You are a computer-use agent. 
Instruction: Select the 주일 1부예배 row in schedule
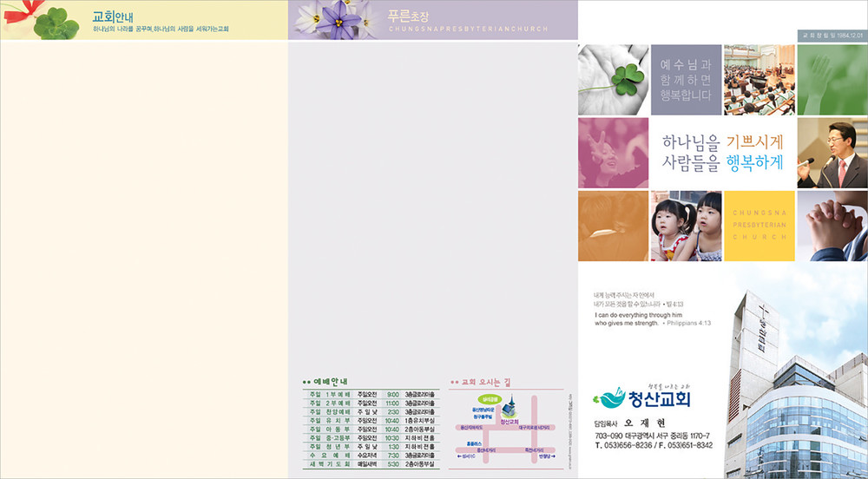(372, 394)
